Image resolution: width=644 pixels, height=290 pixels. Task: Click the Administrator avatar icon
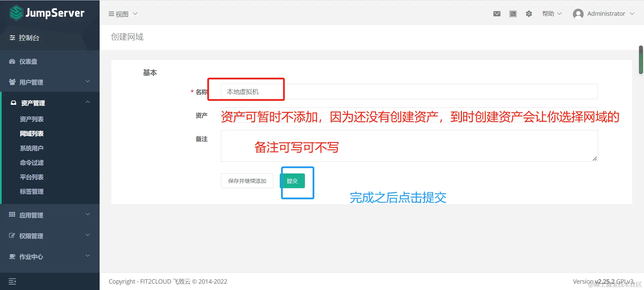point(578,14)
